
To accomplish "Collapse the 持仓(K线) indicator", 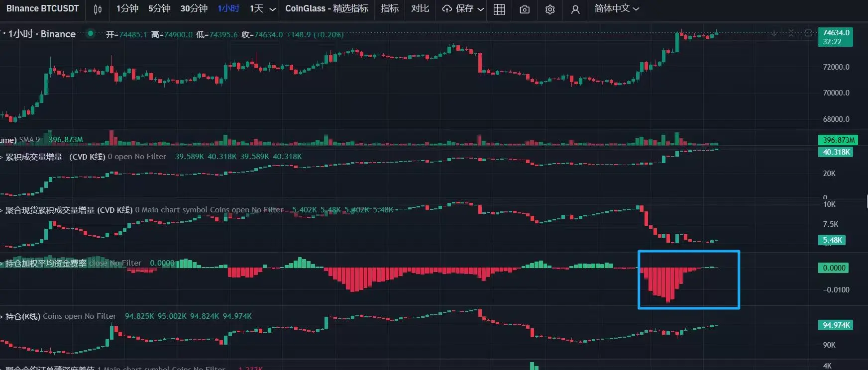I will click(1, 317).
